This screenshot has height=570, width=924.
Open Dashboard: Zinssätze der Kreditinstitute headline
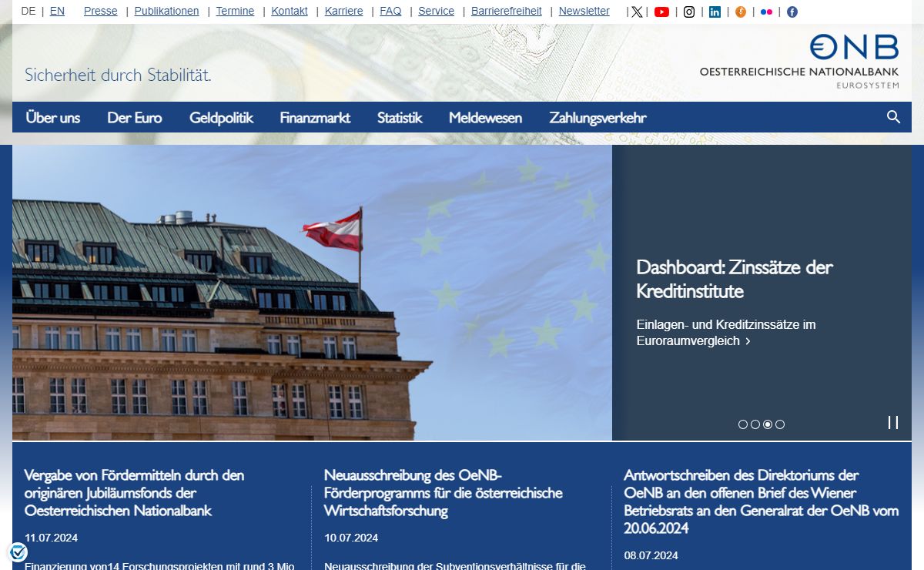coord(735,280)
